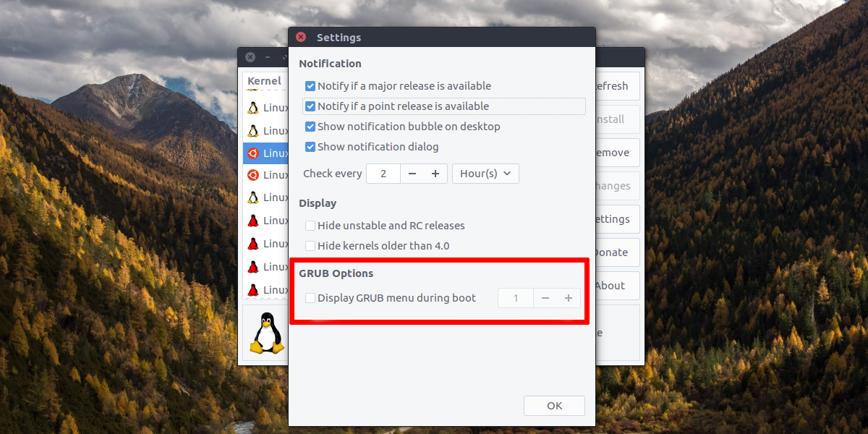Click the Kernel column header
Viewport: 868px width, 434px height.
pos(264,81)
